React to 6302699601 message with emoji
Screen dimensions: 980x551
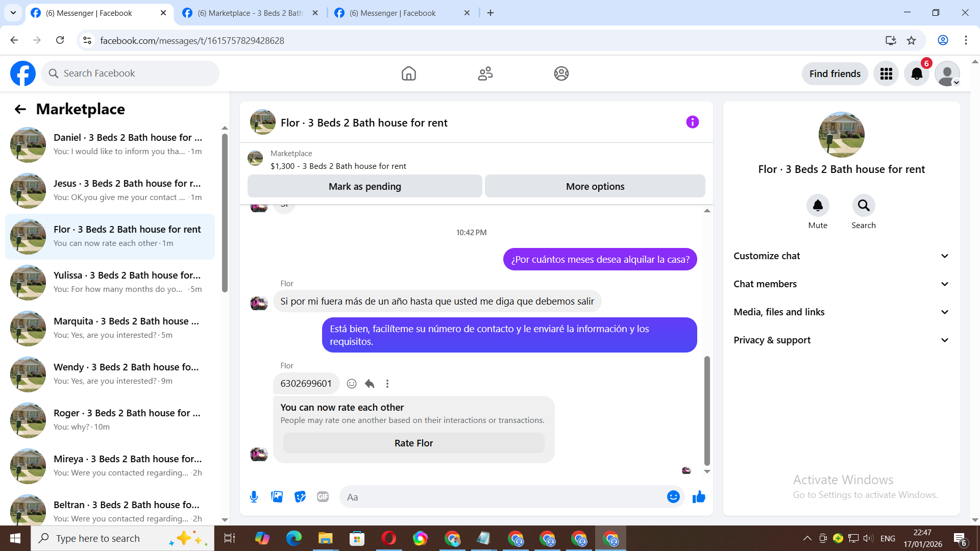pyautogui.click(x=352, y=384)
